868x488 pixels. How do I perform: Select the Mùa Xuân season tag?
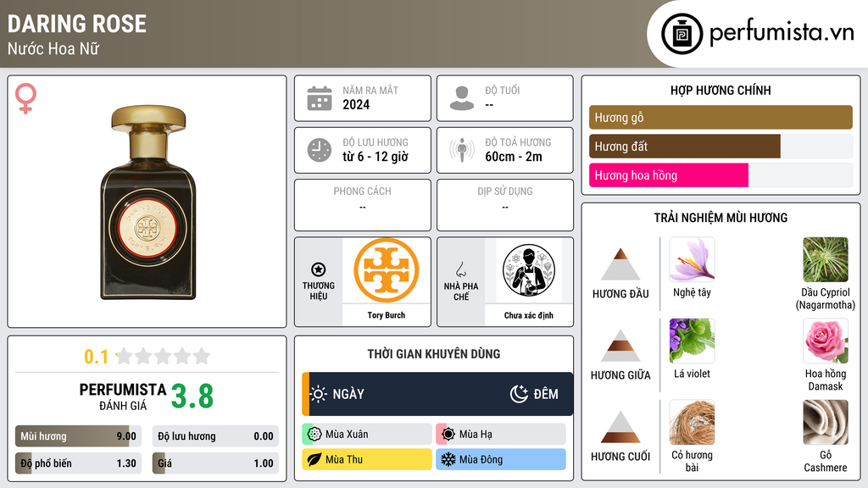pos(367,435)
